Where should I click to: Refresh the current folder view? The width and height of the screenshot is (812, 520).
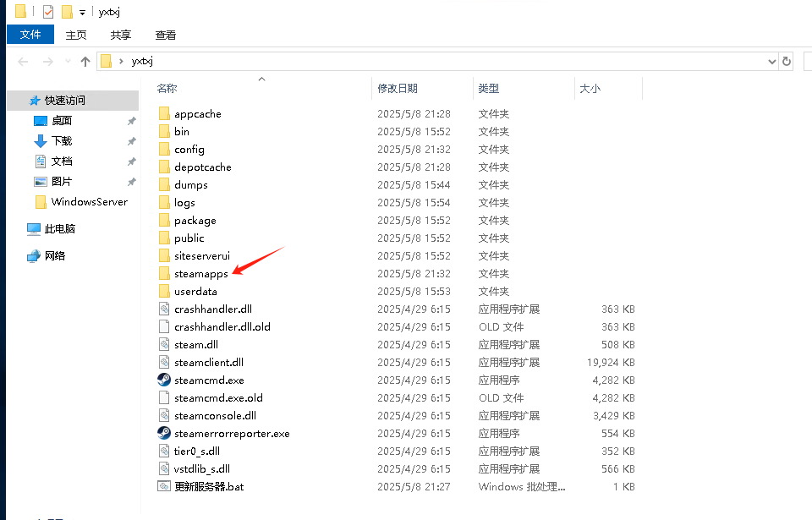pos(787,62)
